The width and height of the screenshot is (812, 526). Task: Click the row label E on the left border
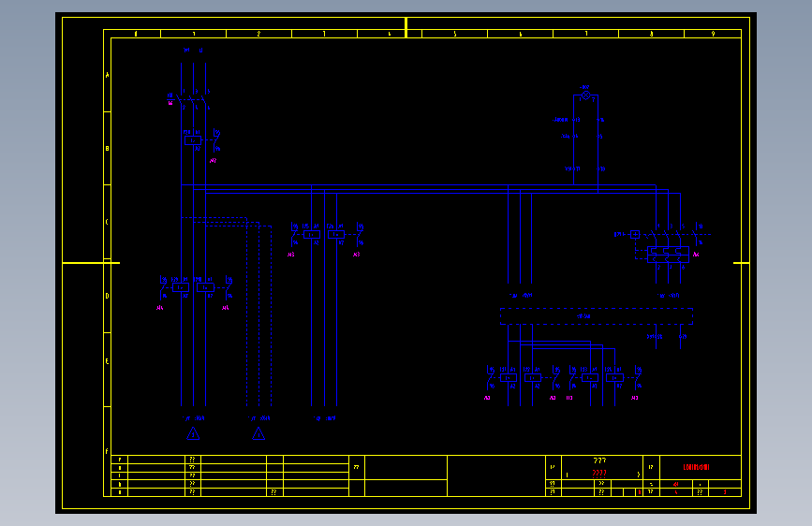[107, 361]
